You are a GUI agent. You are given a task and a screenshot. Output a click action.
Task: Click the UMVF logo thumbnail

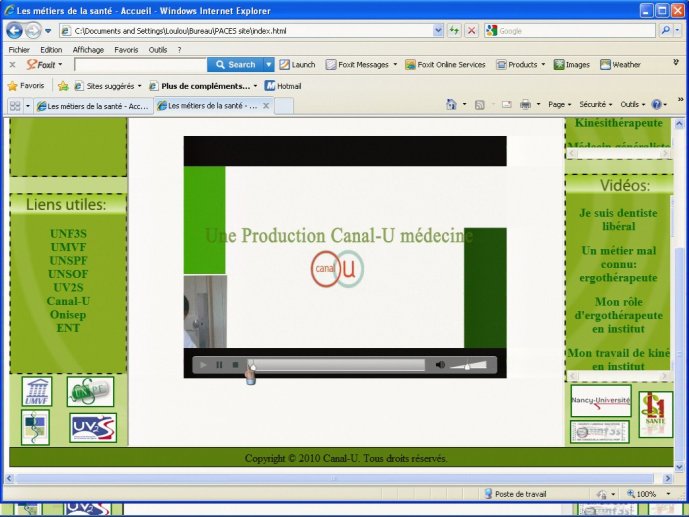click(37, 391)
